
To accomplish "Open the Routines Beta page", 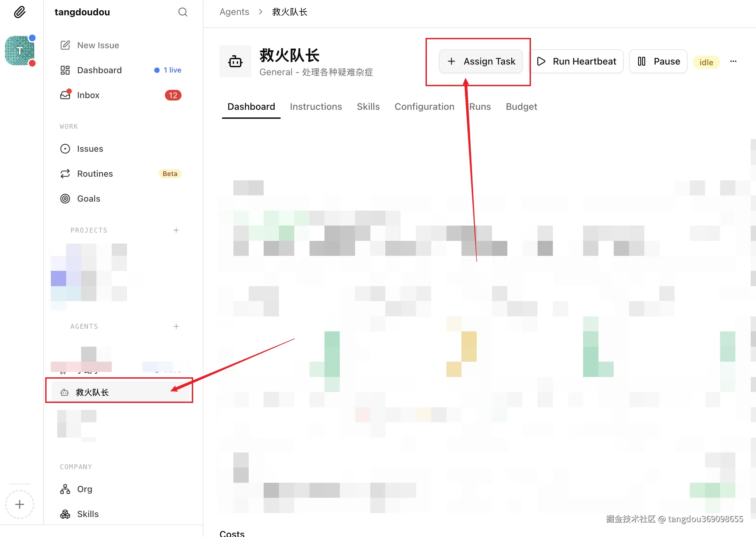I will point(95,174).
